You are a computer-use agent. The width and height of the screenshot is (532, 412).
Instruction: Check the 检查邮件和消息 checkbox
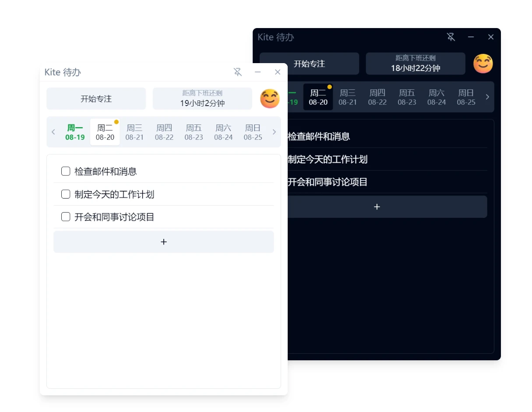(x=66, y=171)
